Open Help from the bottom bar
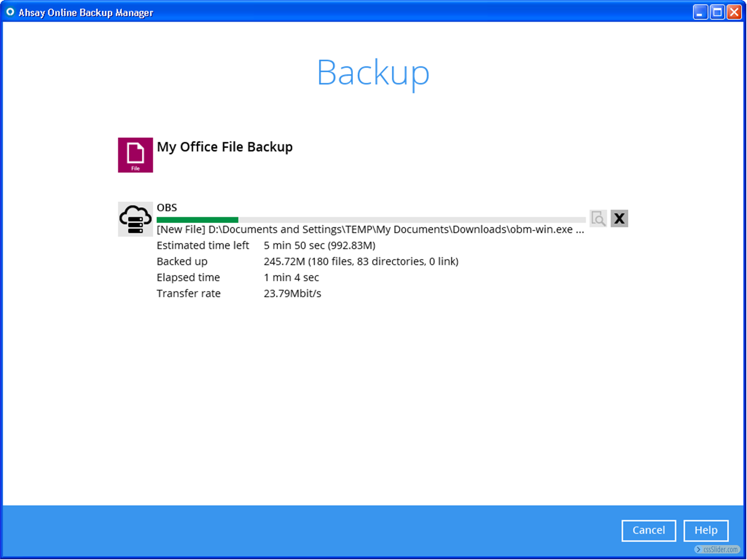 706,531
